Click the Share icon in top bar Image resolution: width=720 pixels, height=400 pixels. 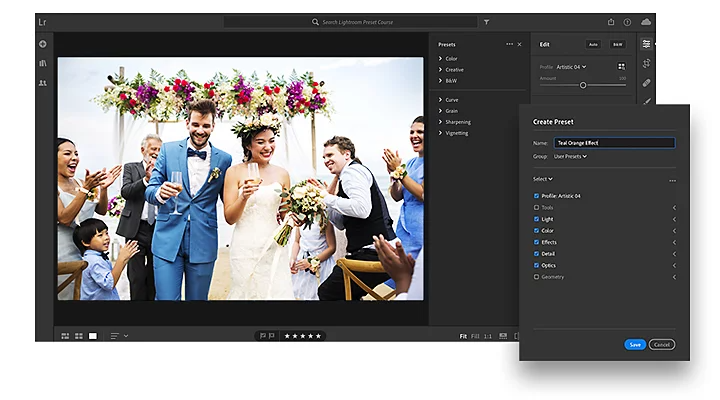pos(611,21)
